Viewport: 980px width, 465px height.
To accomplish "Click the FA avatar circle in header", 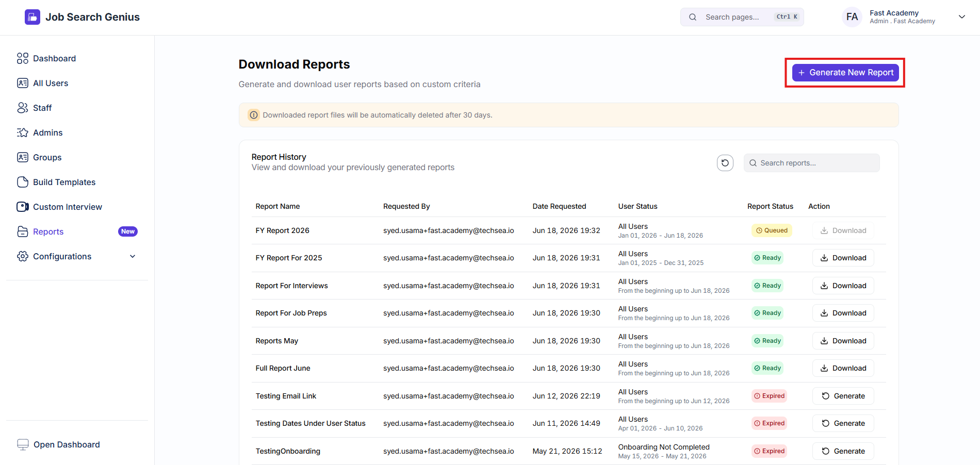I will coord(852,17).
